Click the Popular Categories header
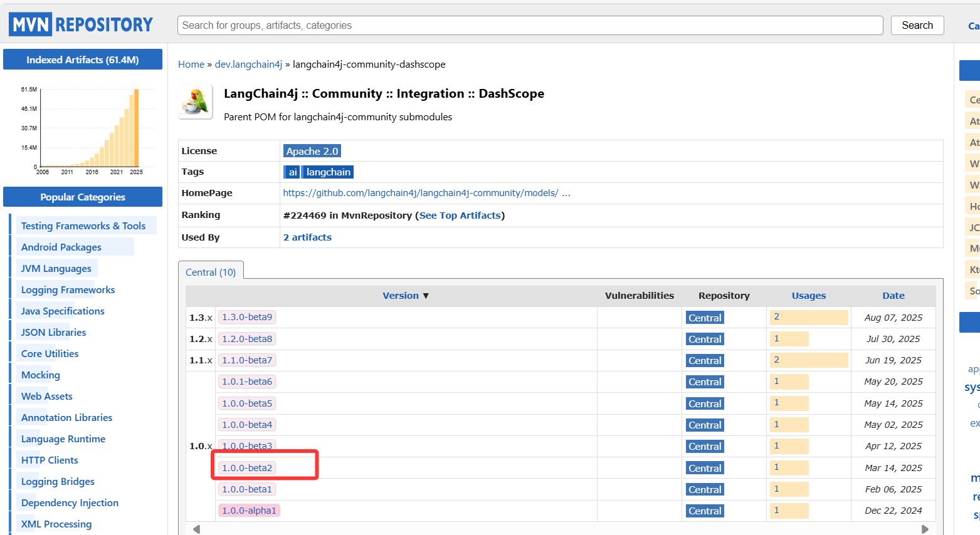Screen dimensions: 980x535 [83, 197]
